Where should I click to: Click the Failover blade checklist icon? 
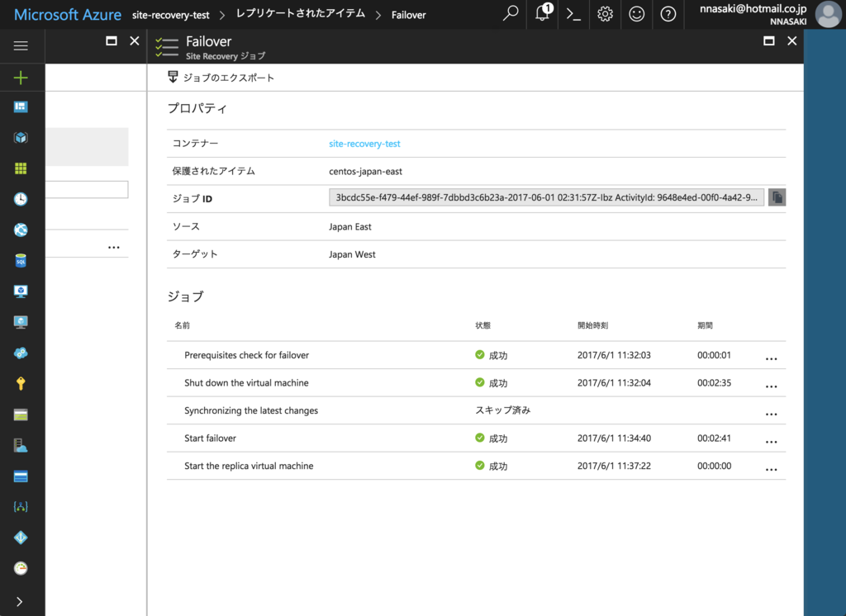pyautogui.click(x=166, y=47)
